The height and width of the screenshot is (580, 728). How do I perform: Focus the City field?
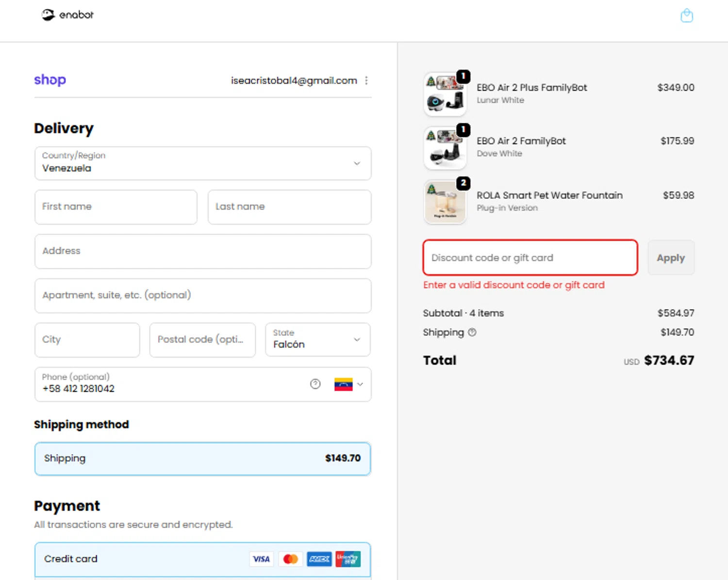pyautogui.click(x=87, y=340)
